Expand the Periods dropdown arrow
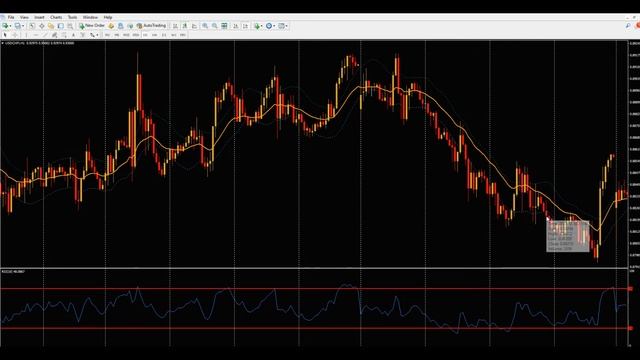 click(x=274, y=26)
